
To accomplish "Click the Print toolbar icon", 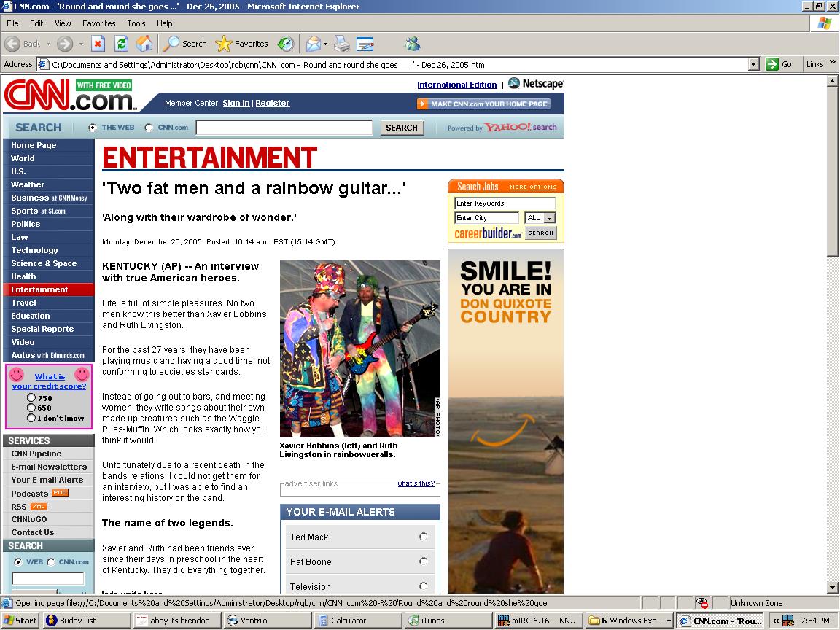I will [342, 44].
